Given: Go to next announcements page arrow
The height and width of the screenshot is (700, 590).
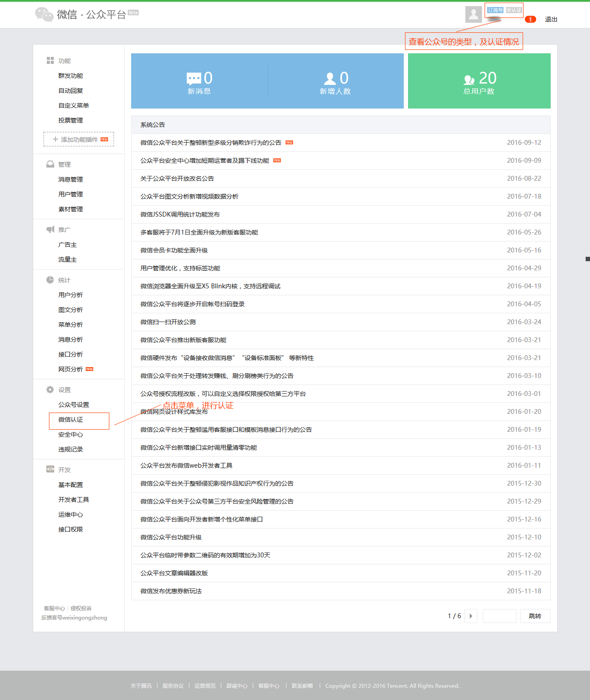Looking at the screenshot, I should tap(471, 616).
